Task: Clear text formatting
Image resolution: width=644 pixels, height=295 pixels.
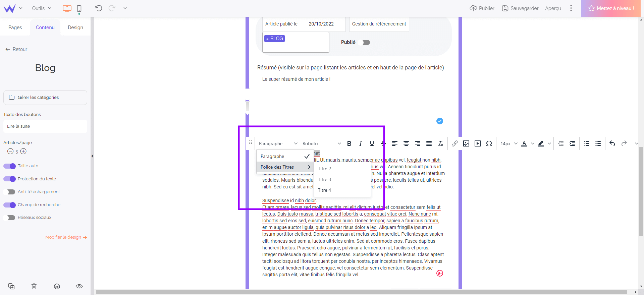Action: coord(440,143)
